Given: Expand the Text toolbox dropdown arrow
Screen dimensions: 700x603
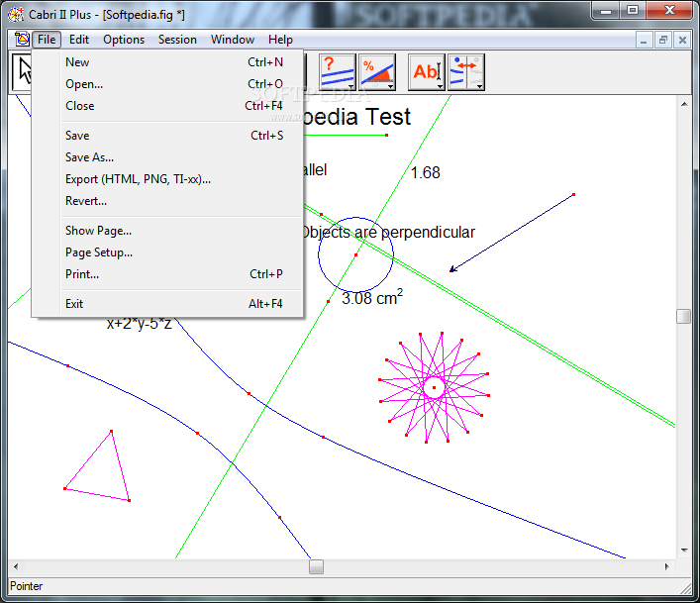Looking at the screenshot, I should 441,86.
